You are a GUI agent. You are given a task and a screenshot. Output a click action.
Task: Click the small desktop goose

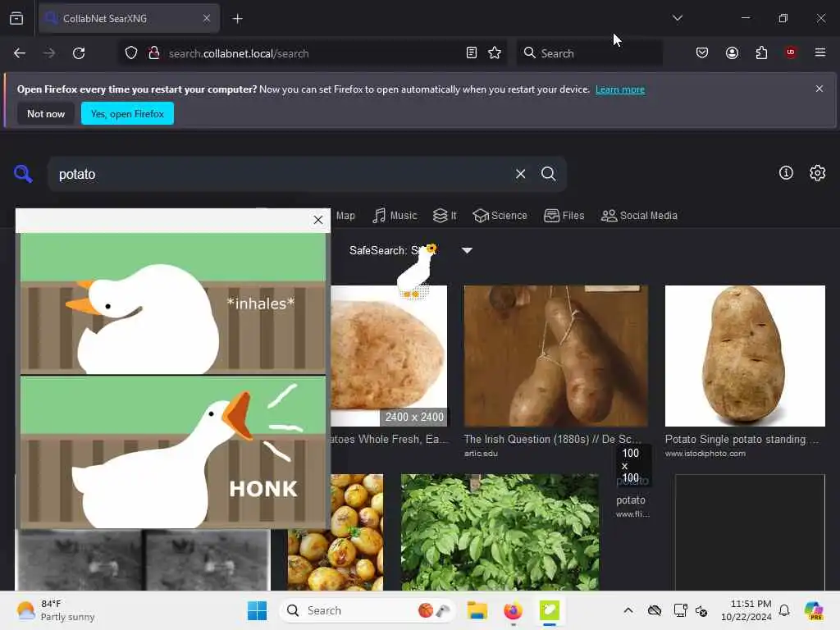pos(416,271)
